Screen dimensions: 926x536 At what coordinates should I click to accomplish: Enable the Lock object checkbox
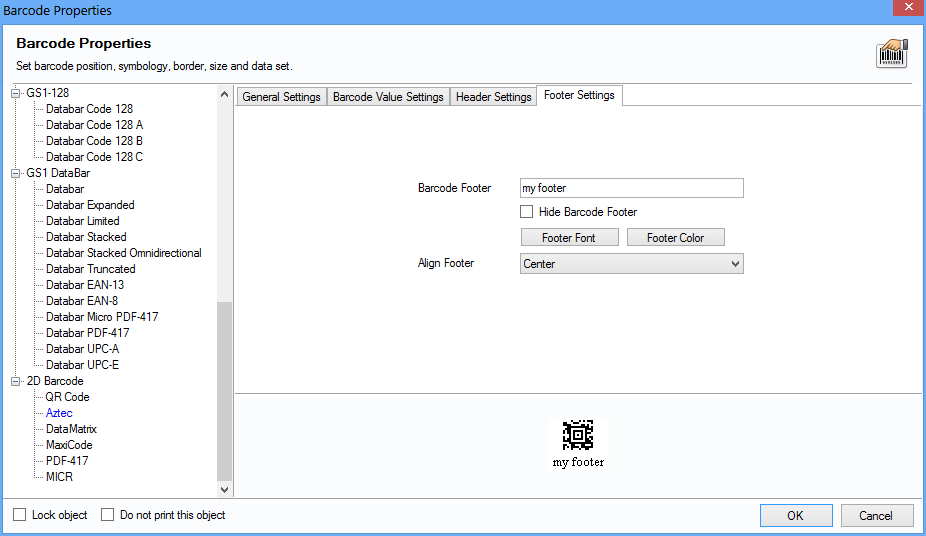pos(19,515)
